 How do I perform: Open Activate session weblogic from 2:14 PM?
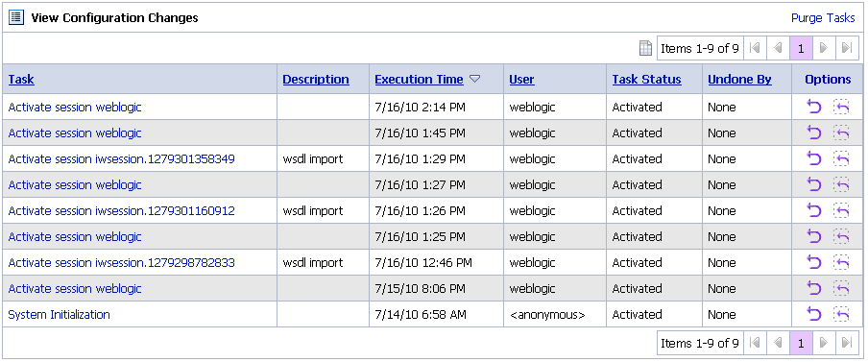[75, 107]
